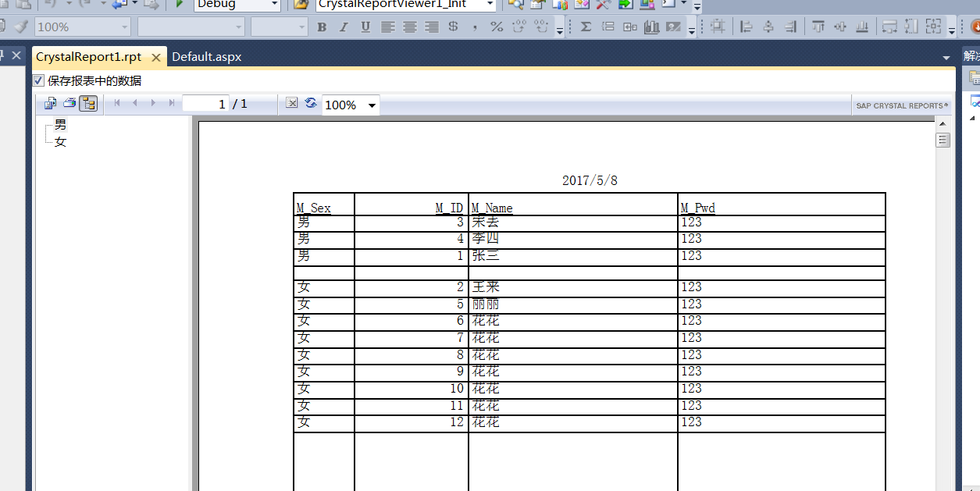Screen dimensions: 980x491
Task: Align text left in the formatting toolbar
Action: [387, 27]
